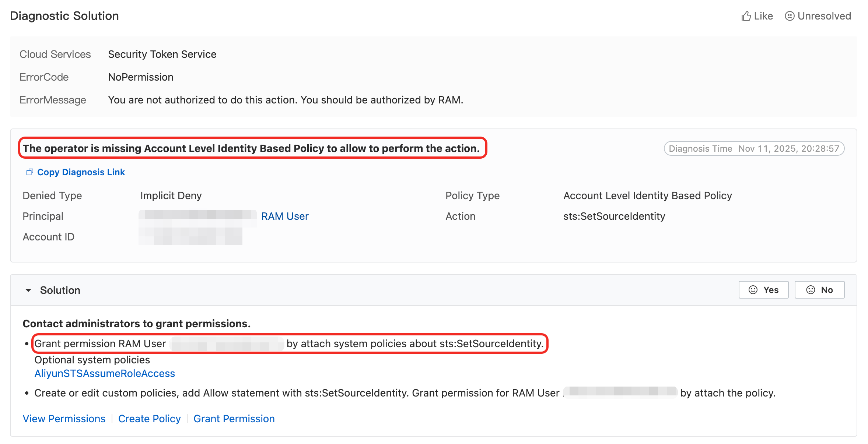Click the NoPermission error code value
The image size is (868, 444).
141,77
